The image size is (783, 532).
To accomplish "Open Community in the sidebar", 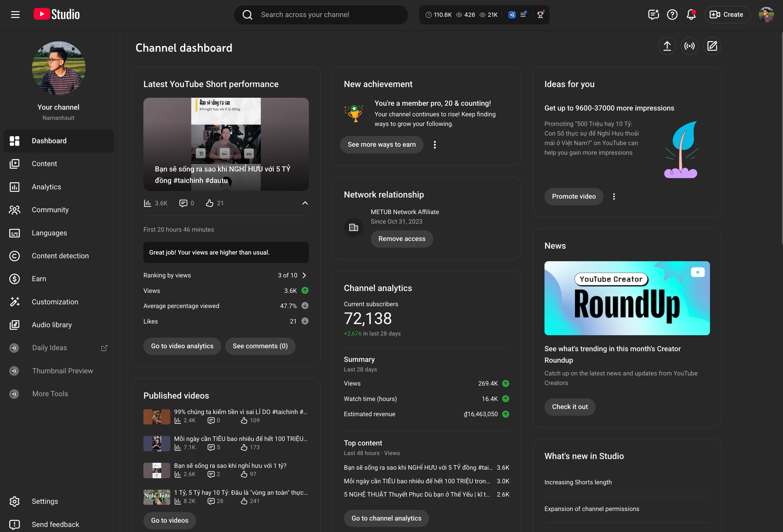I will [59, 210].
